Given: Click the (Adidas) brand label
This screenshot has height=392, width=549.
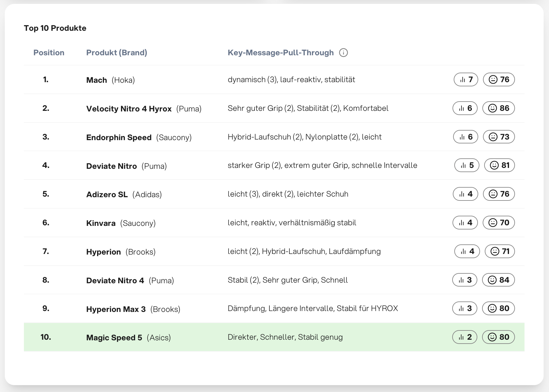Looking at the screenshot, I should click(147, 195).
